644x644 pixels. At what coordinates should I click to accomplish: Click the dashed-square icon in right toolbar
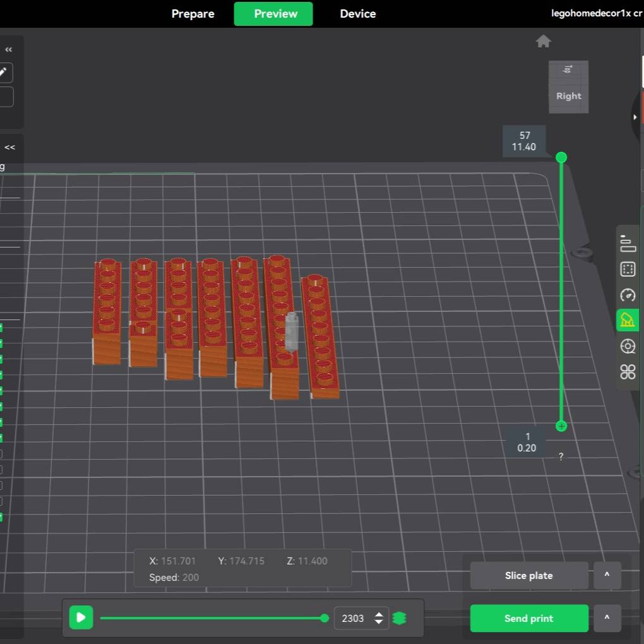[x=628, y=270]
